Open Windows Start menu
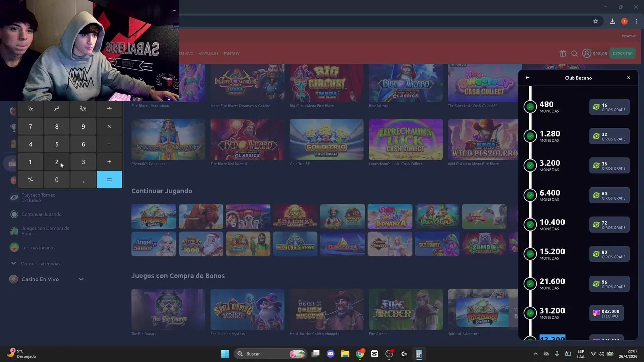This screenshot has height=362, width=644. click(x=225, y=354)
